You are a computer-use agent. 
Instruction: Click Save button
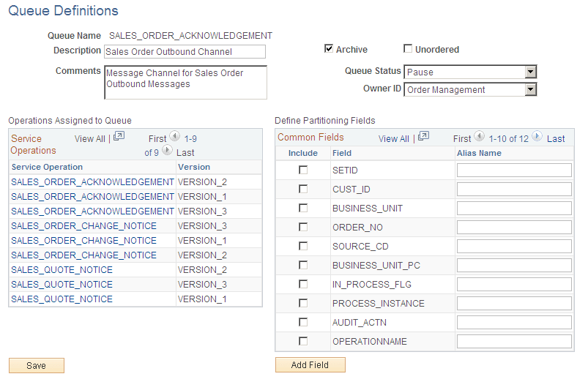tap(37, 365)
